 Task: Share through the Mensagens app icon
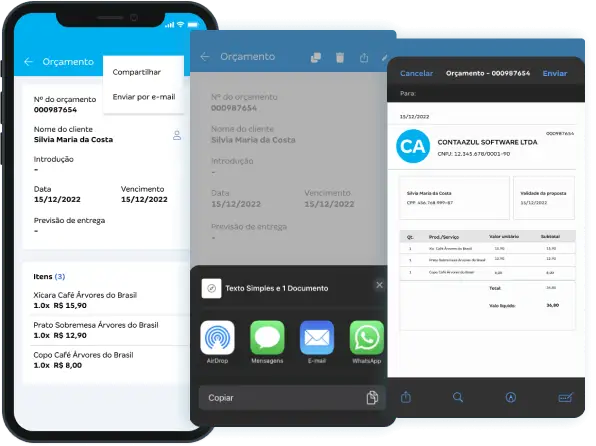click(267, 338)
